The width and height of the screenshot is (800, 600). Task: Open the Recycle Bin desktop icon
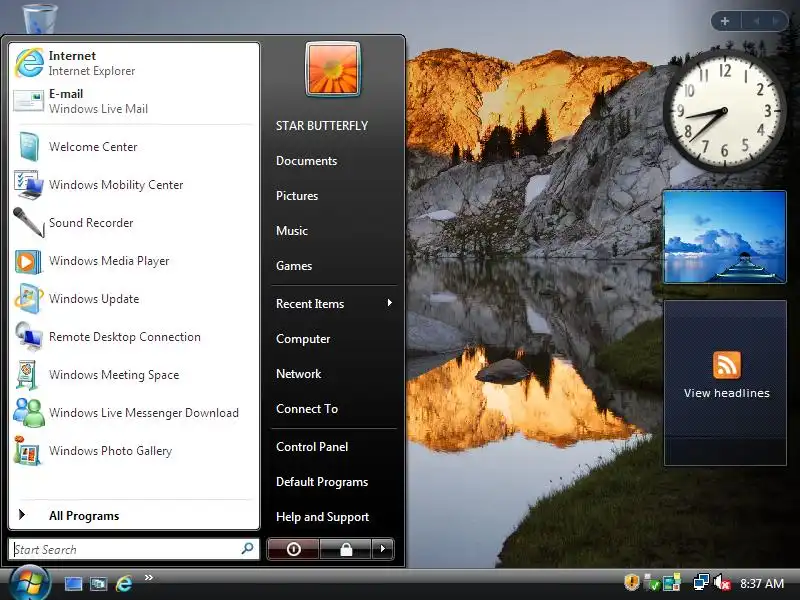40,18
